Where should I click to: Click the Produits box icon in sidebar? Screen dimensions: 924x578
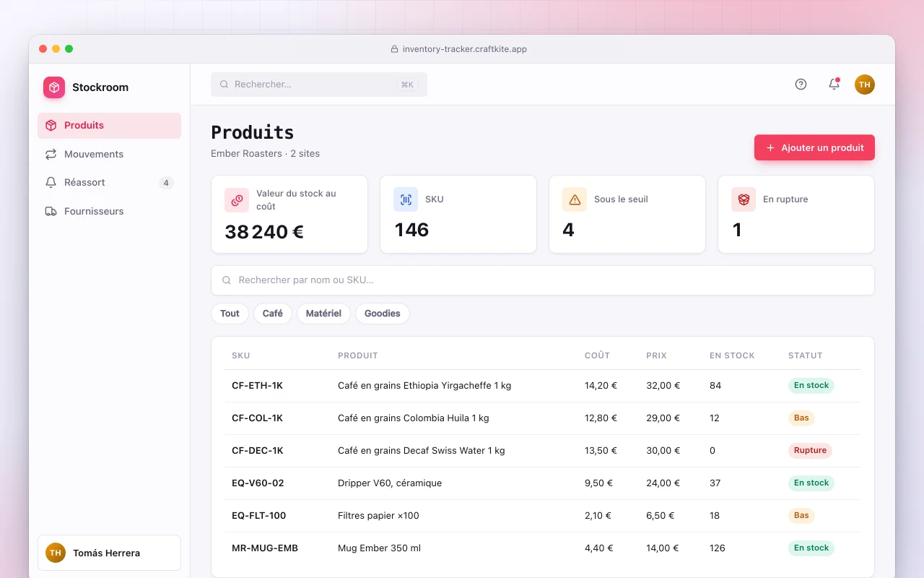click(x=51, y=126)
